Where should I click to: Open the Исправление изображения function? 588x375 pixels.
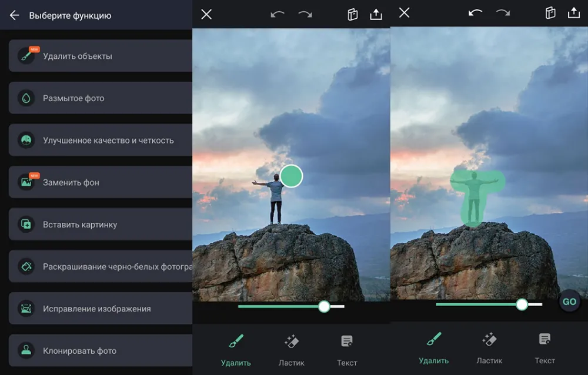(96, 309)
